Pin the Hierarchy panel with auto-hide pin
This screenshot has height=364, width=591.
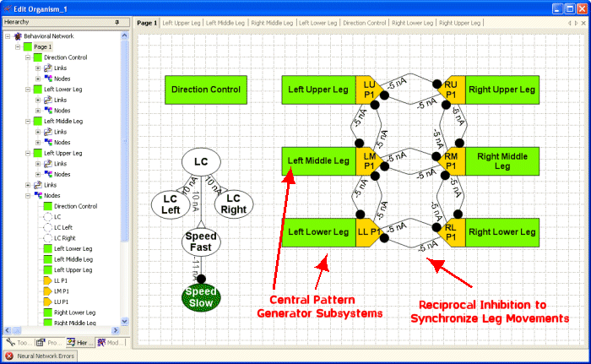click(117, 22)
